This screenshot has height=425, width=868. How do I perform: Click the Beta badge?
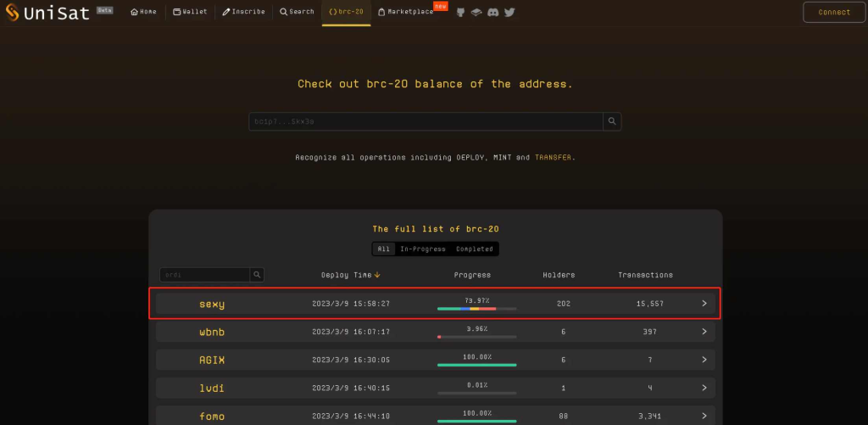(104, 10)
